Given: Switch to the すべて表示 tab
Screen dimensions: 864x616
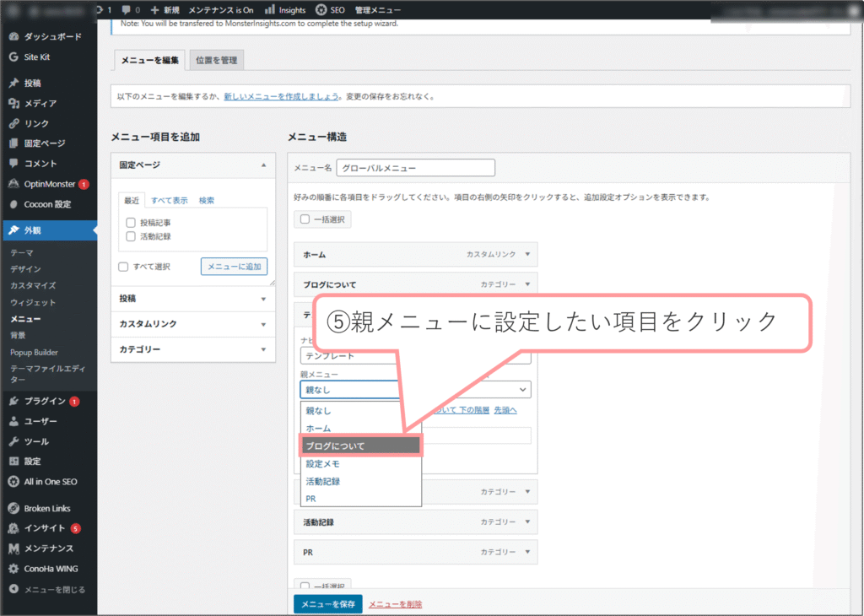Looking at the screenshot, I should point(170,201).
